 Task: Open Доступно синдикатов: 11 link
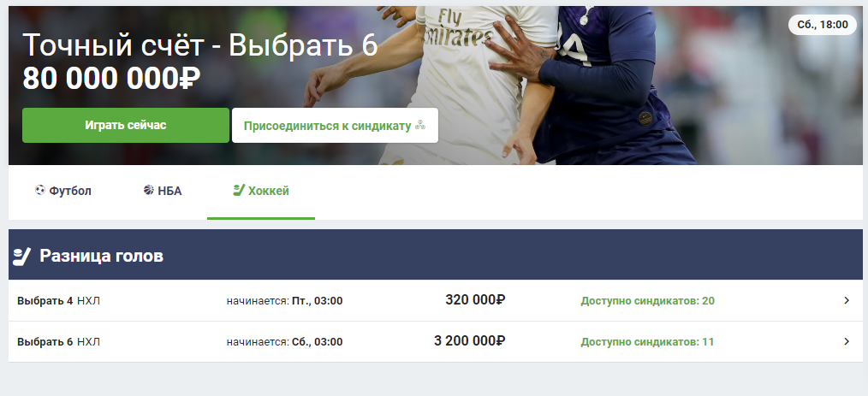pyautogui.click(x=647, y=342)
